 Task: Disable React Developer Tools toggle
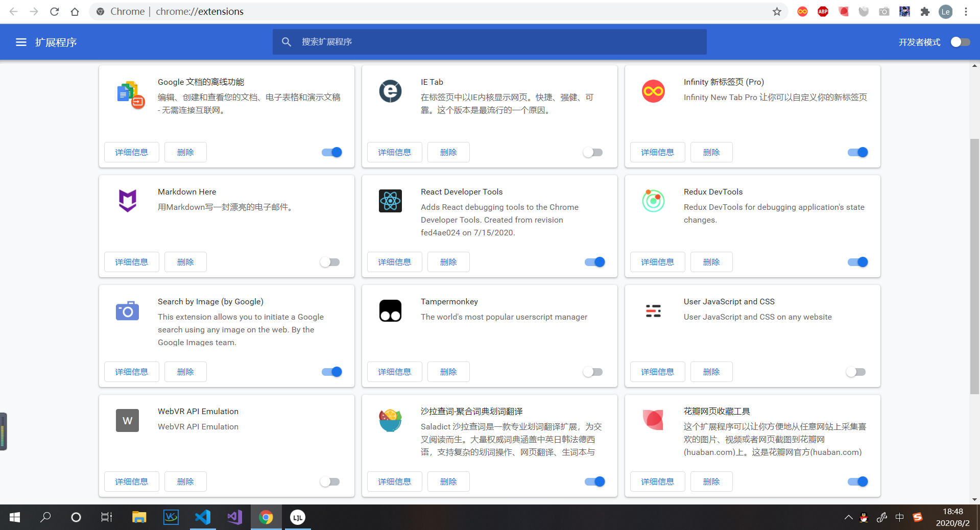pyautogui.click(x=595, y=262)
